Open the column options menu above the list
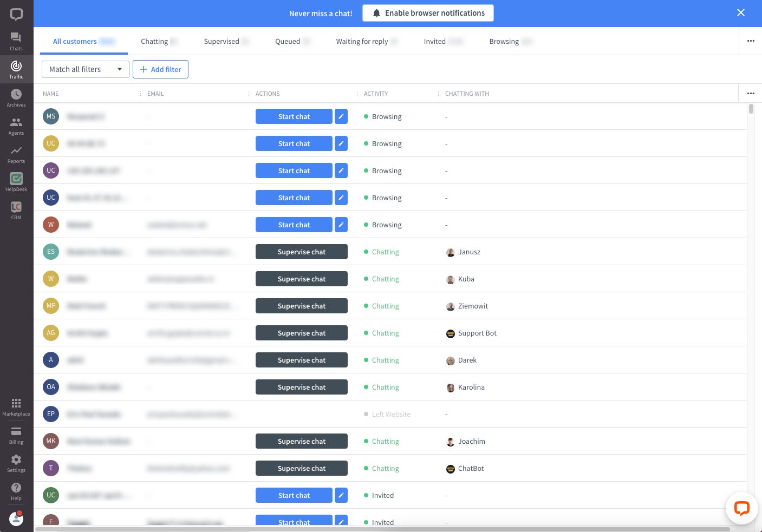This screenshot has width=762, height=532. click(751, 93)
